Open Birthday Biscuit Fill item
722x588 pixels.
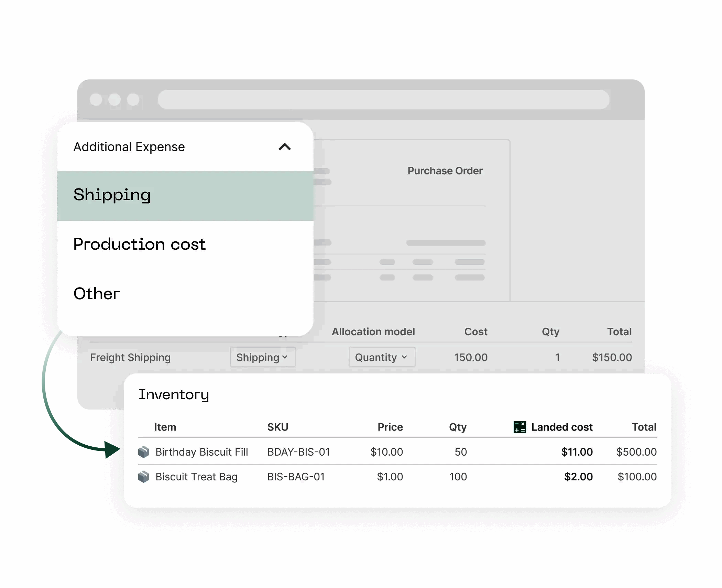pos(201,452)
